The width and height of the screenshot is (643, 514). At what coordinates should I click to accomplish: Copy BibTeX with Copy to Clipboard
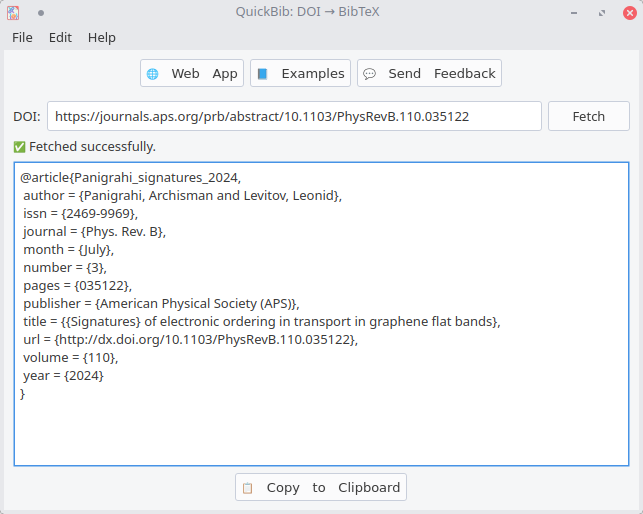click(321, 487)
